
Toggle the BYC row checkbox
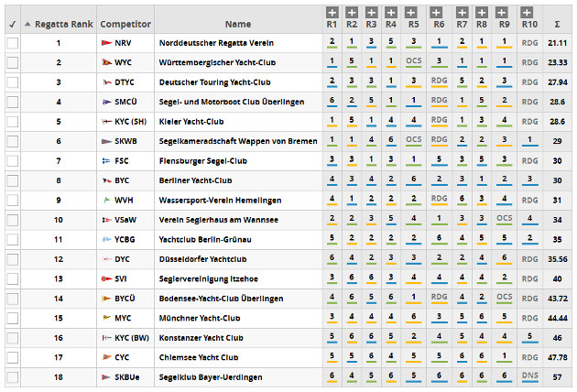coord(13,180)
